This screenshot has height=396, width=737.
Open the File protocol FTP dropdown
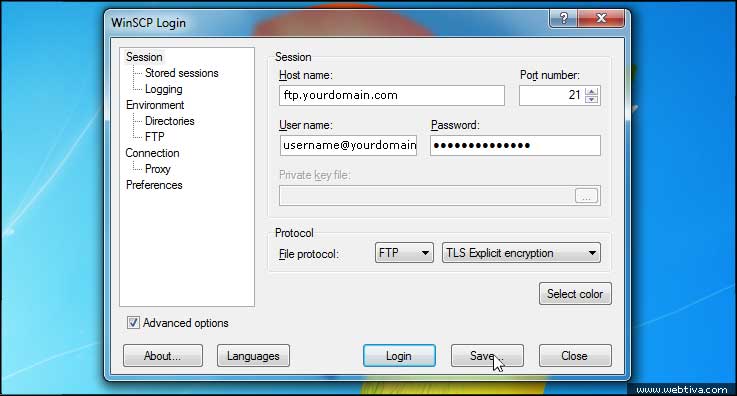404,253
